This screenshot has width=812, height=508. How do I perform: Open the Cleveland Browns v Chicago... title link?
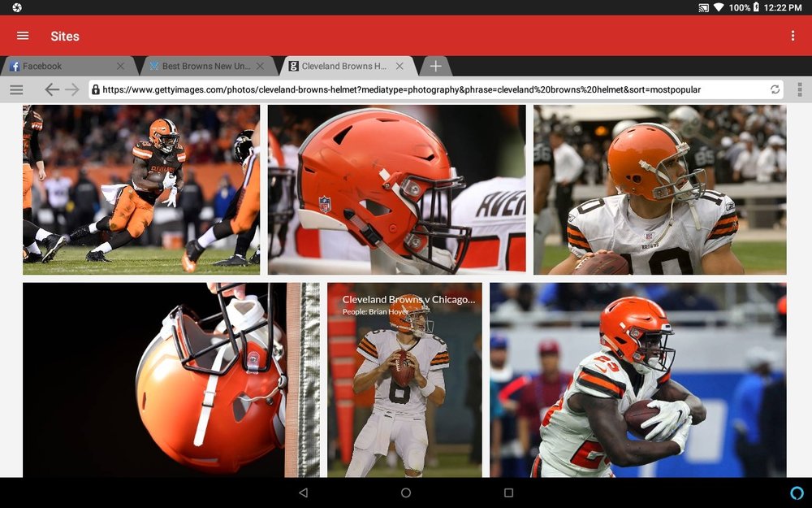[408, 300]
